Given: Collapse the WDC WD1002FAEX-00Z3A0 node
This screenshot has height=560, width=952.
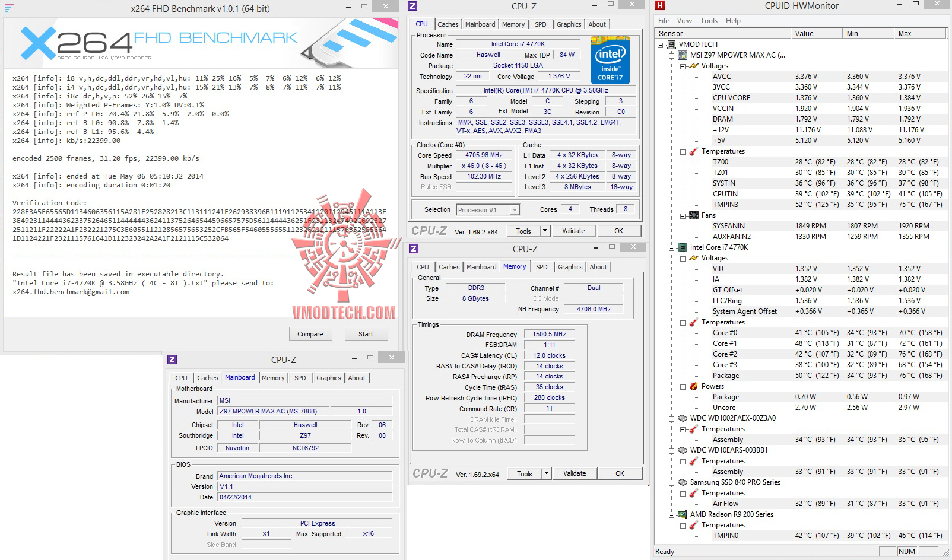Looking at the screenshot, I should click(672, 418).
